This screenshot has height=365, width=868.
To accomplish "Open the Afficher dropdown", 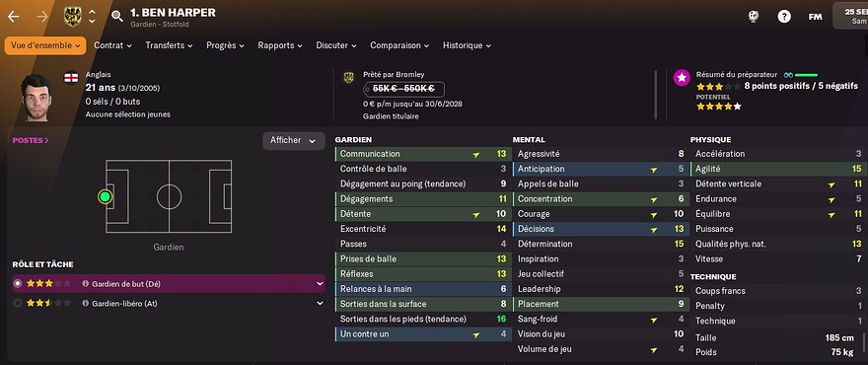I will tap(293, 141).
